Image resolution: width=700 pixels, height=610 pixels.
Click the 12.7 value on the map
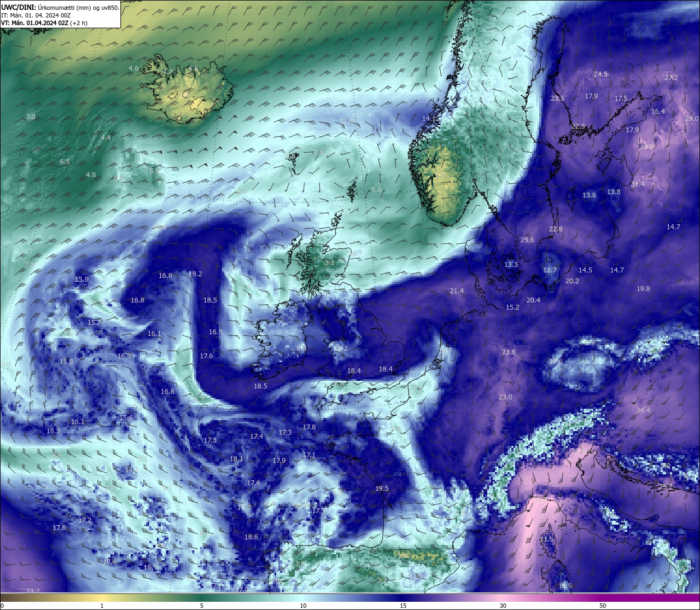[x=550, y=270]
